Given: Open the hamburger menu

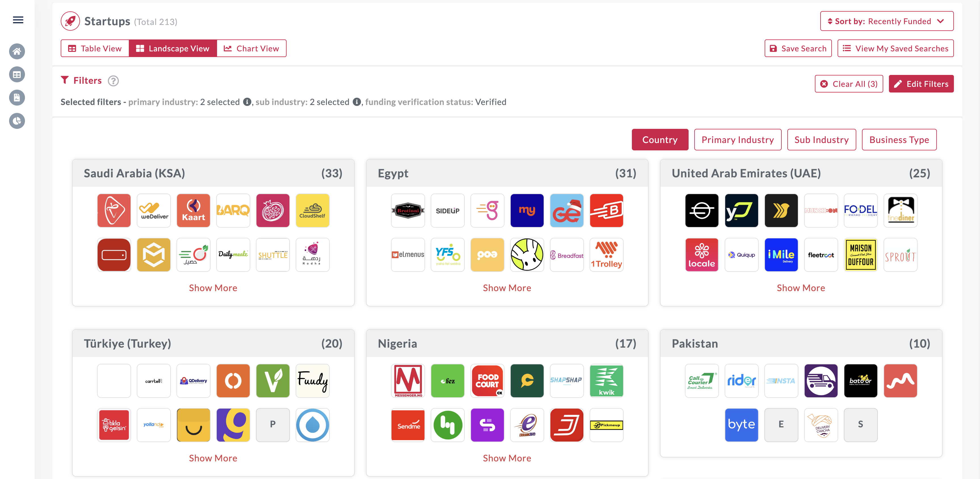Looking at the screenshot, I should [x=18, y=20].
